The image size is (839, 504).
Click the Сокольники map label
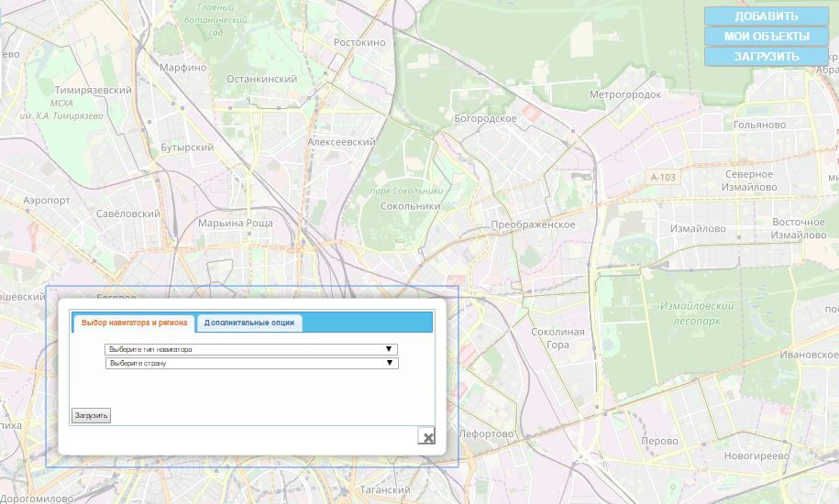[410, 206]
